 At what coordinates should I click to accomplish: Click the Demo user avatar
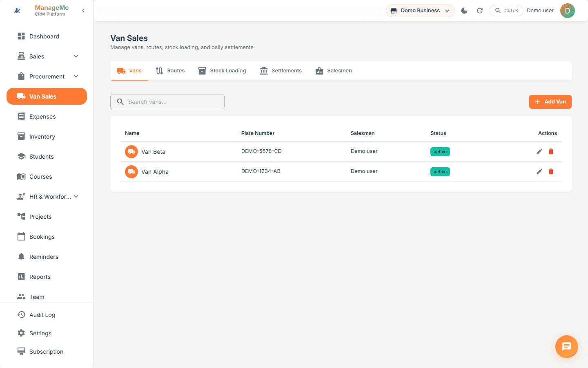pos(567,11)
